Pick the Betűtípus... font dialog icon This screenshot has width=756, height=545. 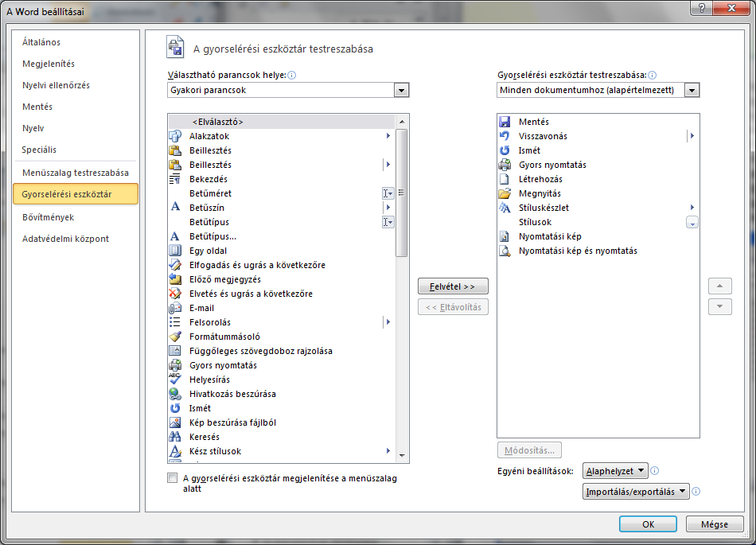point(175,236)
